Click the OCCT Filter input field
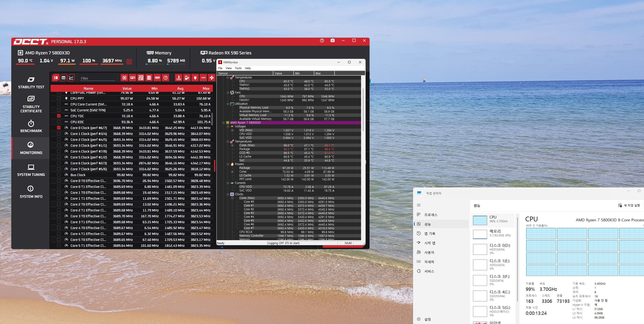 (98, 78)
